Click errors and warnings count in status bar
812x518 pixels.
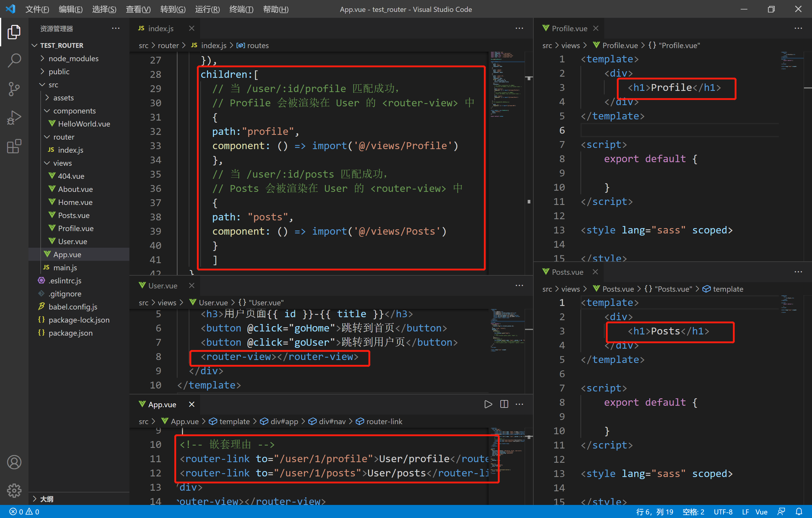click(24, 511)
